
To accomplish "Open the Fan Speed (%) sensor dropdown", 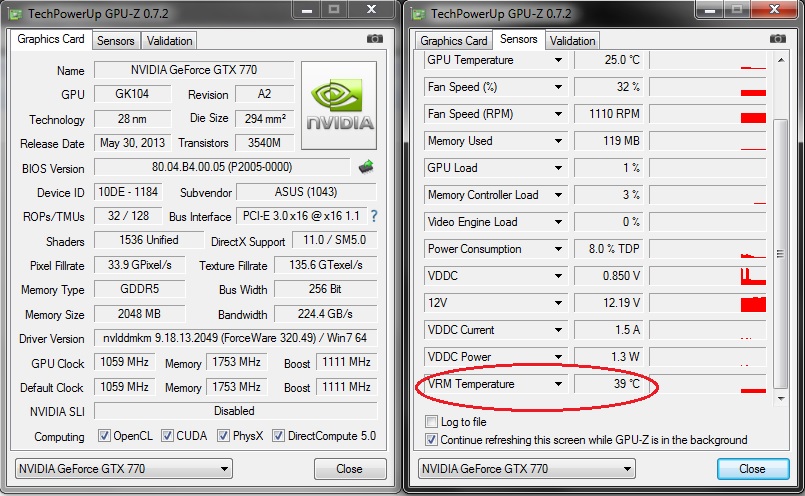I will (x=558, y=87).
